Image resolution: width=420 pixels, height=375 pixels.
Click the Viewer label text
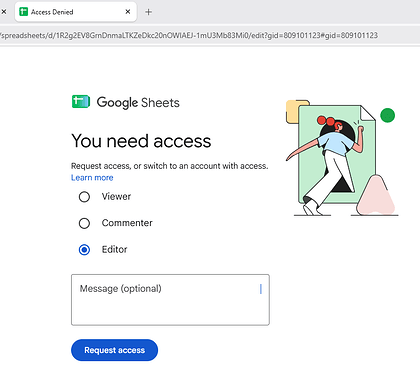pyautogui.click(x=116, y=196)
